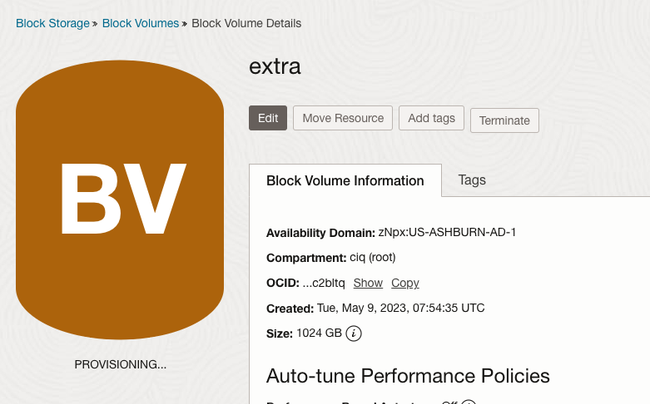This screenshot has height=404, width=650.
Task: Click the PROVISIONING status label
Action: click(120, 365)
